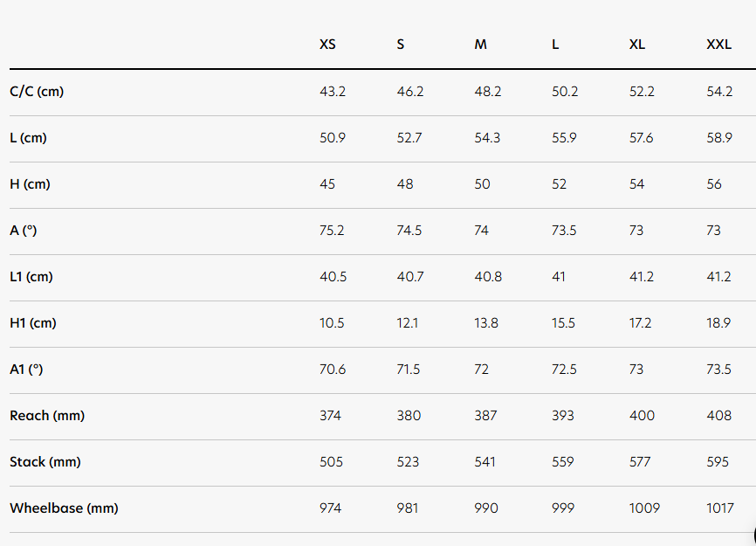Screen dimensions: 756x546
Task: Click Stack value 541 for M
Action: (x=485, y=462)
